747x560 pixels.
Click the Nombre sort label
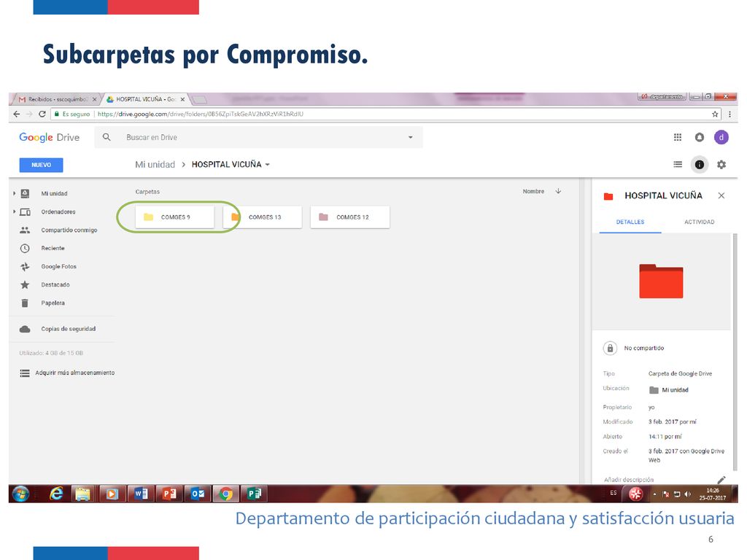coord(533,192)
